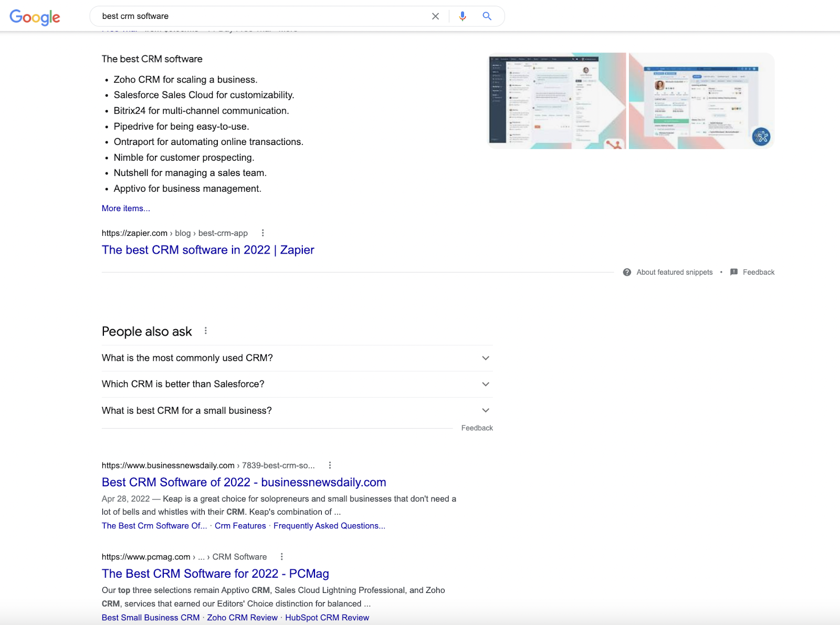840x625 pixels.
Task: Expand "Which CRM is better than Salesforce?"
Action: pos(486,384)
